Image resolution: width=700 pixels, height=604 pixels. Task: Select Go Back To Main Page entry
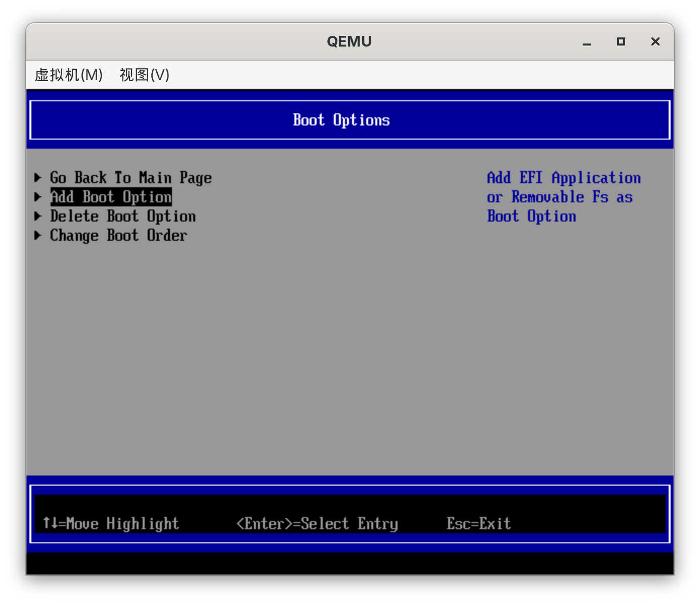point(130,178)
